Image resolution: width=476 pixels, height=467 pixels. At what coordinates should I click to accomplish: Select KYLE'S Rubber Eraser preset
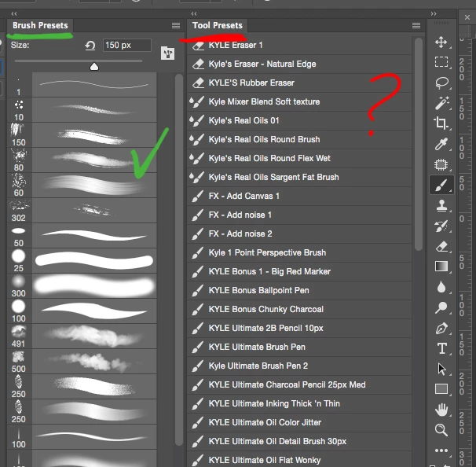pos(299,83)
